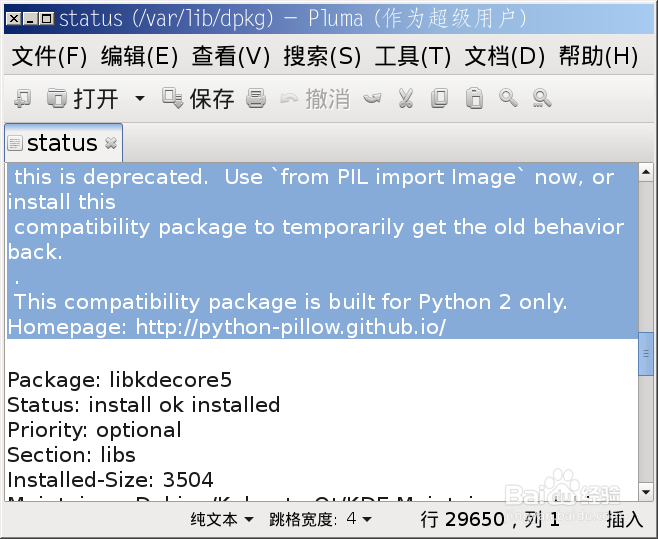Click the copy icon in toolbar
The image size is (658, 539).
pyautogui.click(x=439, y=99)
